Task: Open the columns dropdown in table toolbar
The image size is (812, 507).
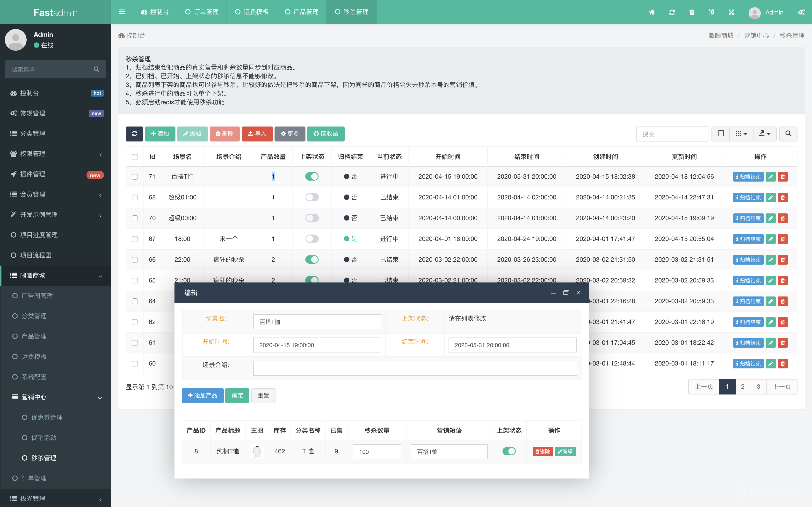Action: [x=741, y=134]
